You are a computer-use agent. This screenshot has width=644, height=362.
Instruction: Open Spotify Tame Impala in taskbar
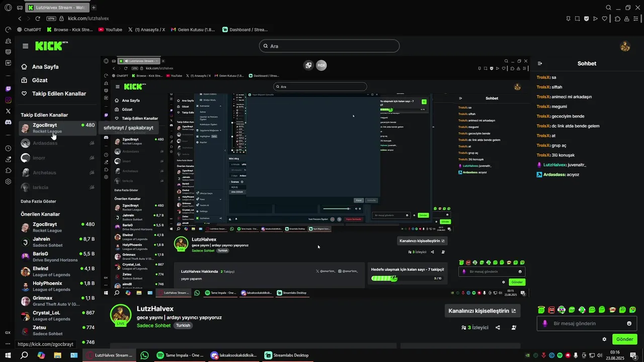click(180, 355)
